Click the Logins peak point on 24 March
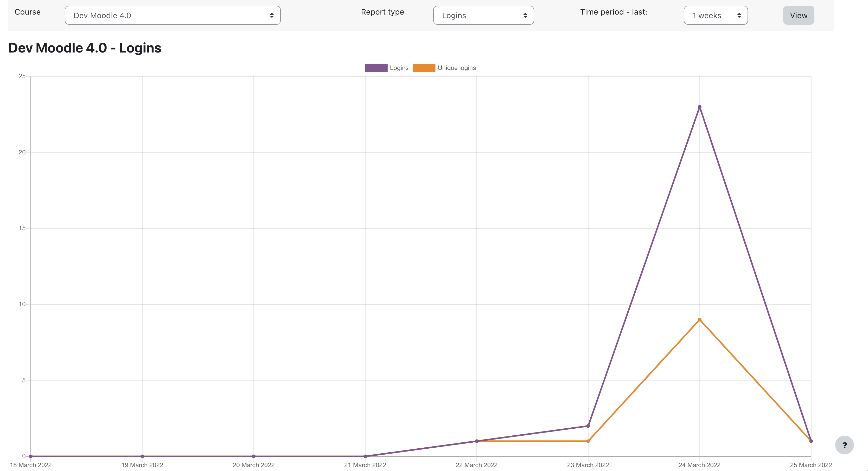 click(x=699, y=107)
